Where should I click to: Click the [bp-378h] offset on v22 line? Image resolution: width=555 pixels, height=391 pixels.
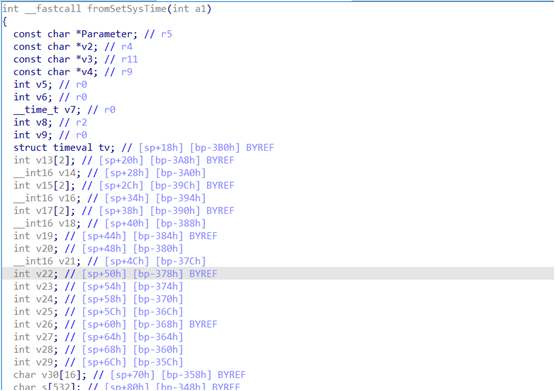pos(158,274)
